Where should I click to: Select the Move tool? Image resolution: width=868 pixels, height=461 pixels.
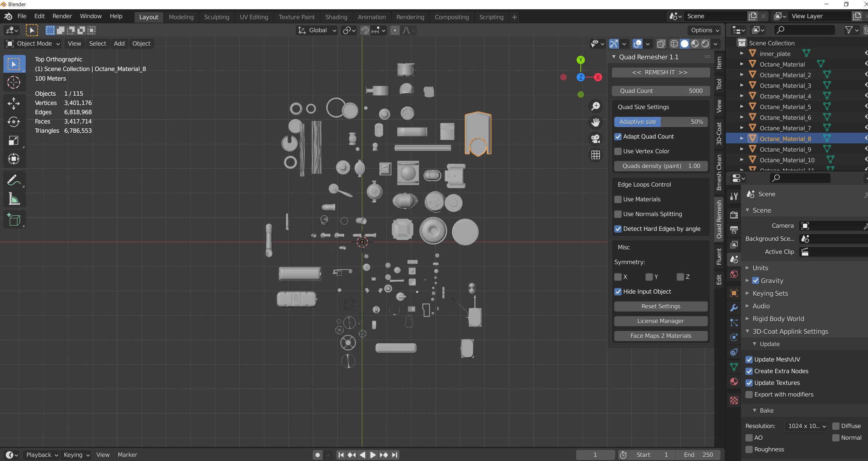[x=14, y=104]
